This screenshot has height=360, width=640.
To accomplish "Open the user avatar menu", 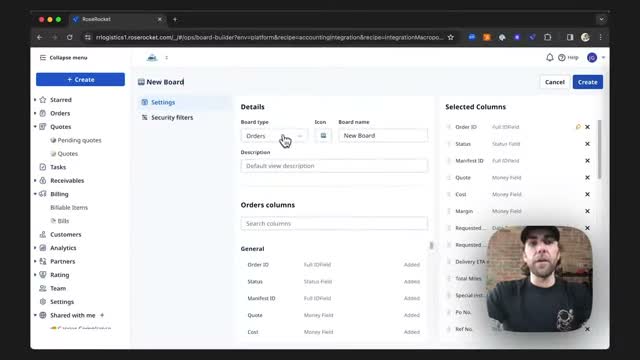I will click(x=592, y=58).
